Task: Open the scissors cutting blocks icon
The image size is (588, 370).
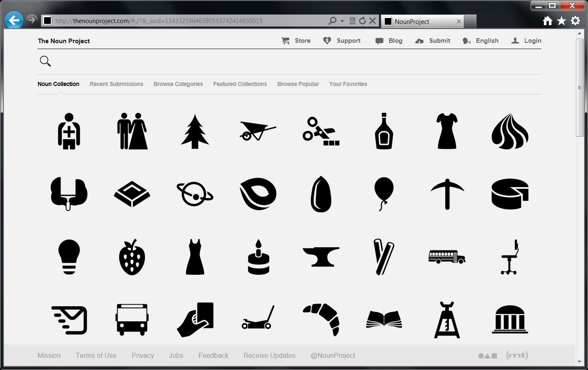Action: click(321, 131)
